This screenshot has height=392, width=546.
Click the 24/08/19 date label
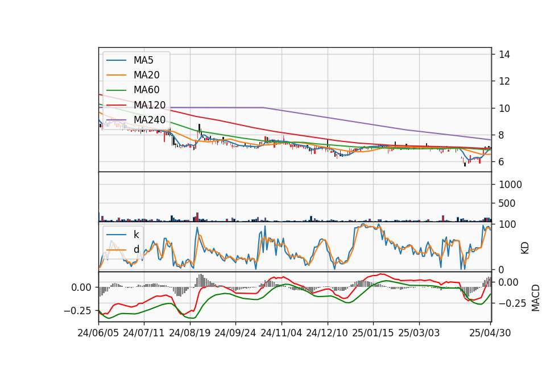pyautogui.click(x=190, y=333)
